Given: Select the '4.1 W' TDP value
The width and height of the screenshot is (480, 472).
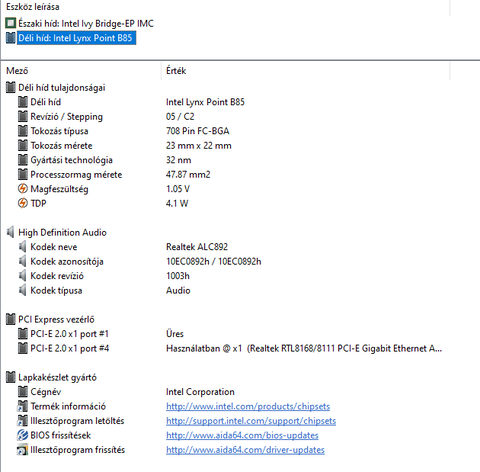Looking at the screenshot, I should 177,203.
